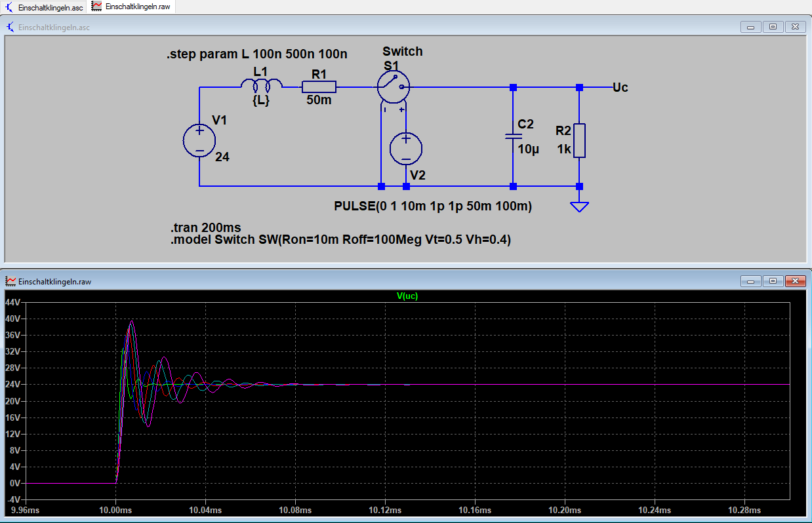Click the 1k value of R2
This screenshot has height=523, width=812.
564,149
